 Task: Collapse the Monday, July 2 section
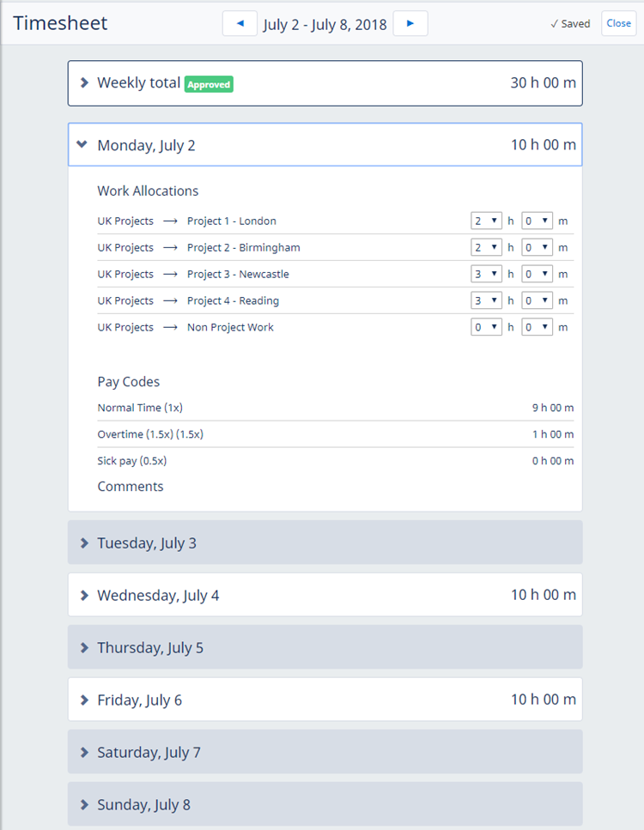point(82,145)
